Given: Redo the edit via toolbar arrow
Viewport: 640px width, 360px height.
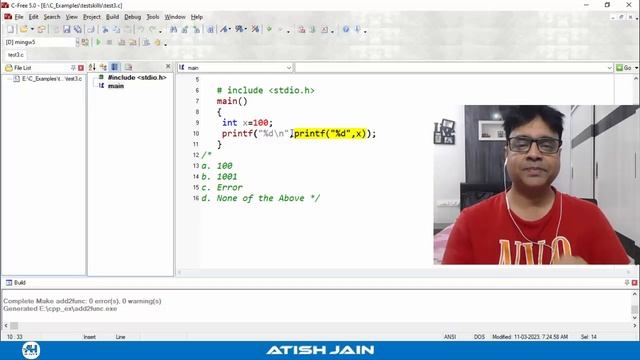Looking at the screenshot, I should 153,29.
